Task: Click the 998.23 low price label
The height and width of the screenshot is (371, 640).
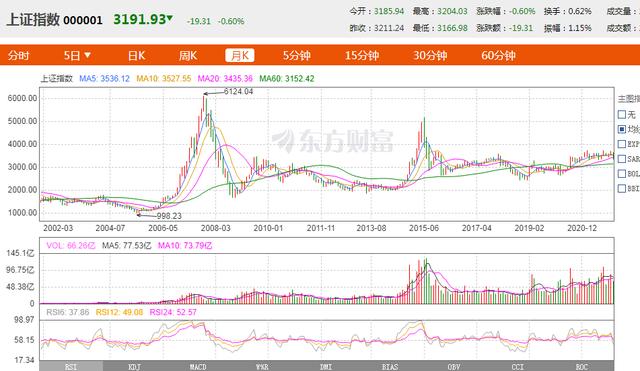Action: tap(169, 216)
